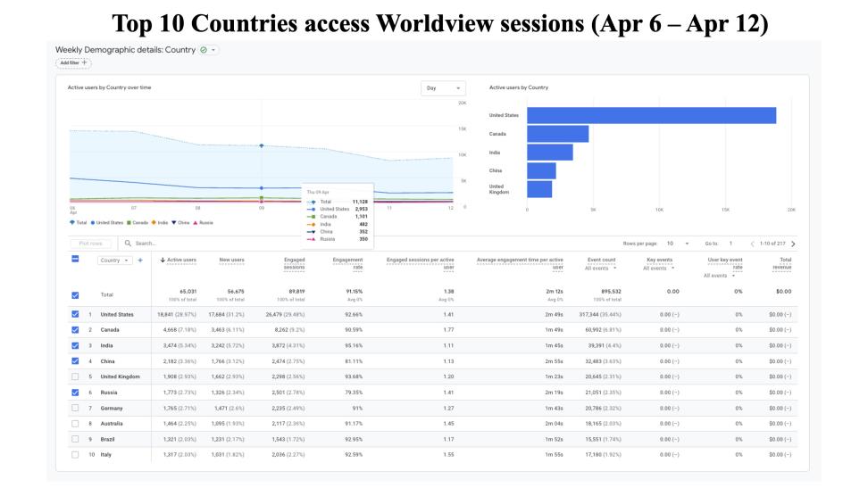868x488 pixels.
Task: Click the United States country name in table
Action: (x=117, y=314)
